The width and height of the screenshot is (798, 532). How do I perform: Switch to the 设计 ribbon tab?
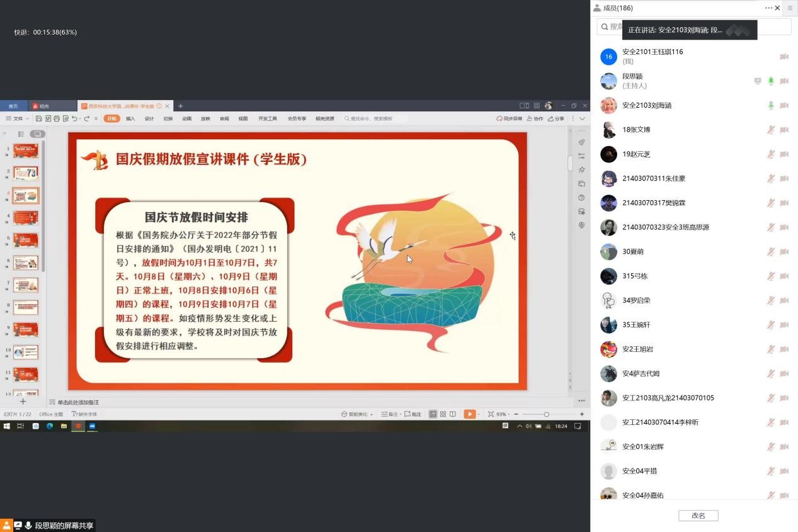[x=149, y=118]
